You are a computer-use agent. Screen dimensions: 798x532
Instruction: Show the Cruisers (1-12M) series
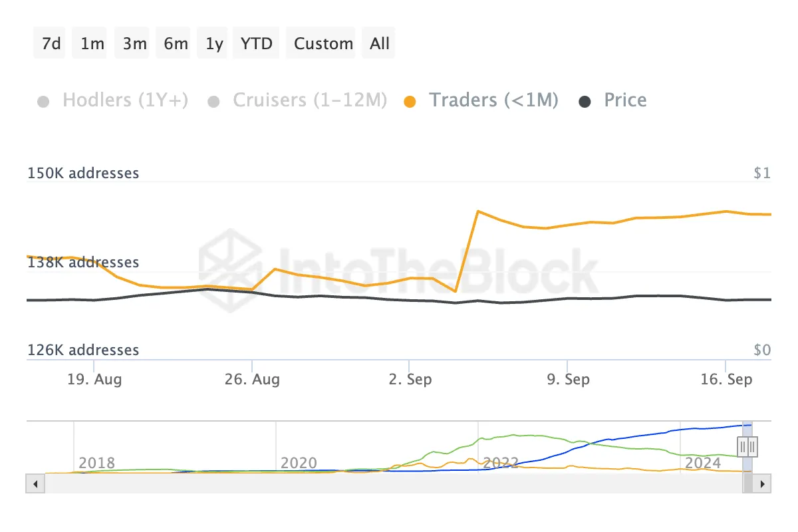297,100
